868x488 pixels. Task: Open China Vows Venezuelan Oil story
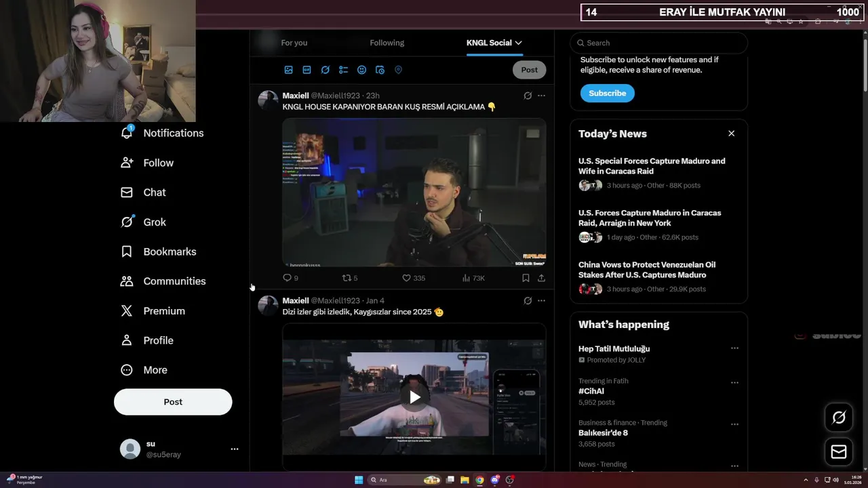646,270
